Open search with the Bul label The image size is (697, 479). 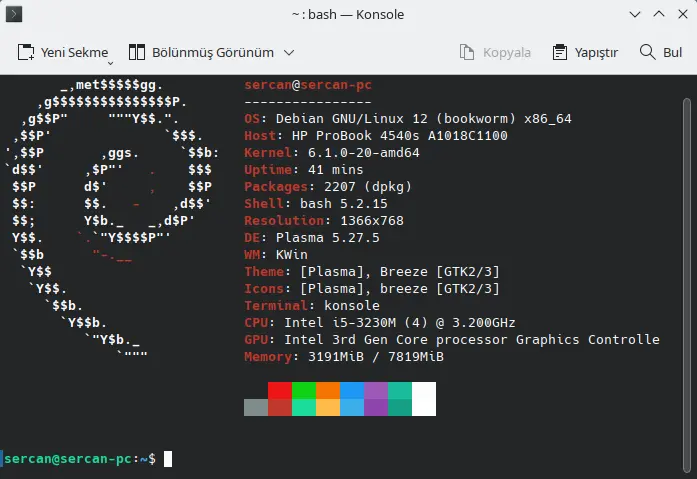click(x=672, y=52)
